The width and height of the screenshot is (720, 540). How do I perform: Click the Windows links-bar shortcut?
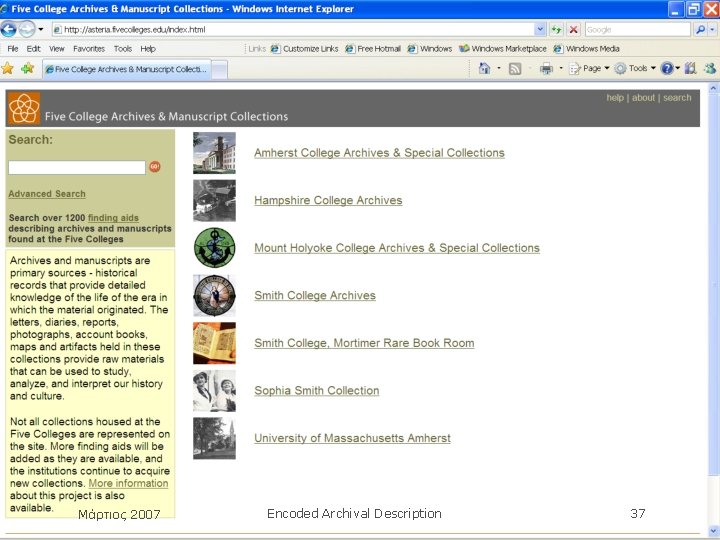click(430, 49)
